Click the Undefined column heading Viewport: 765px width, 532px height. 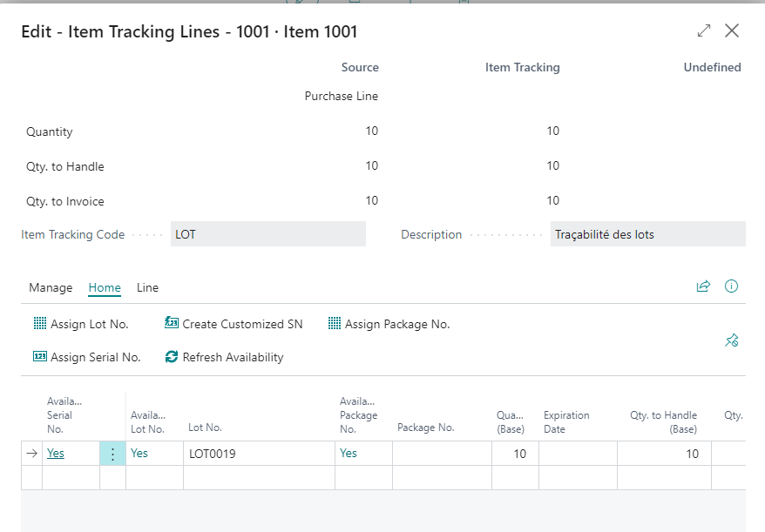713,67
